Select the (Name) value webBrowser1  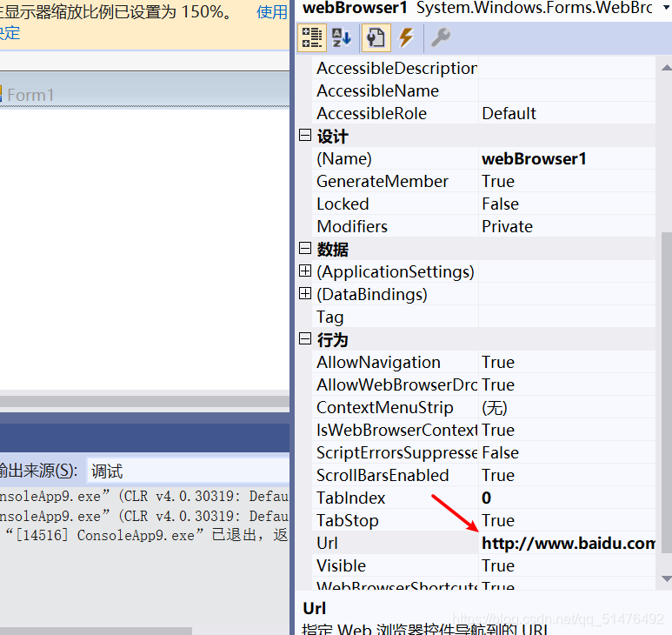pyautogui.click(x=567, y=158)
